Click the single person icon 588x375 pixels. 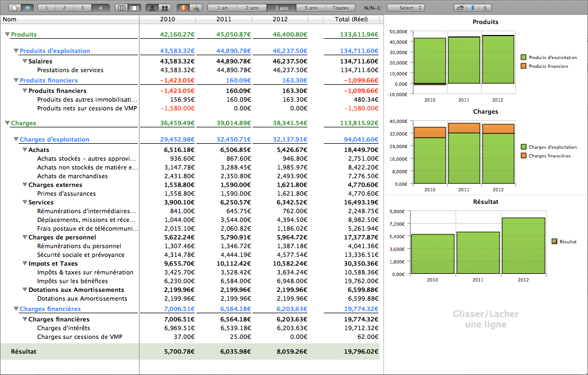153,8
